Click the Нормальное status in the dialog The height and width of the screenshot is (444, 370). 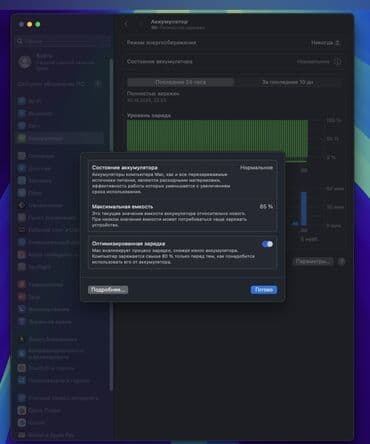256,168
